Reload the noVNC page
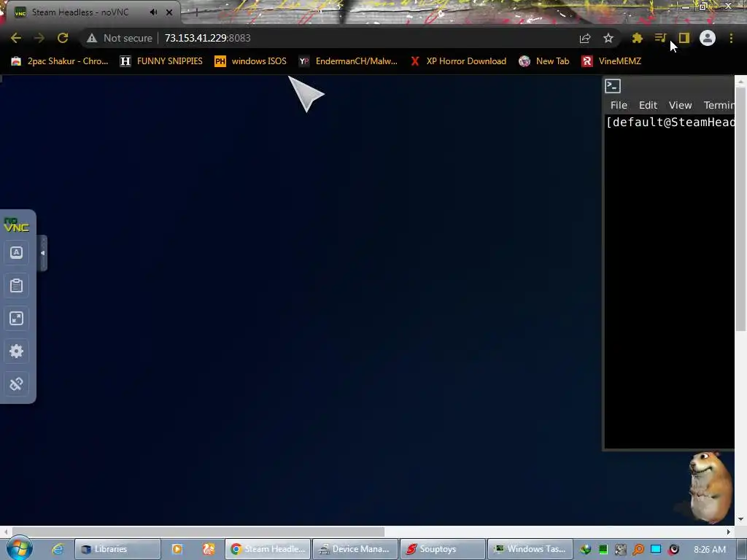The image size is (747, 560). click(63, 38)
